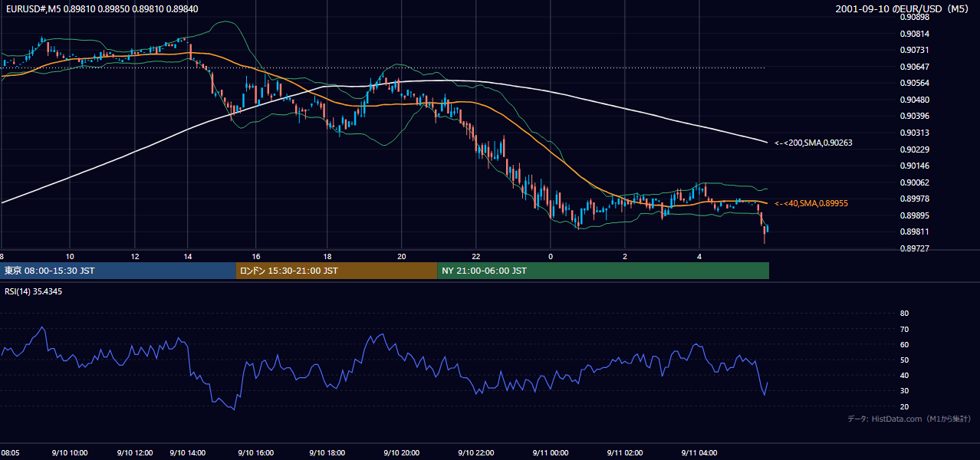Click price axis value 0.90313
The width and height of the screenshot is (980, 460).
pos(916,133)
